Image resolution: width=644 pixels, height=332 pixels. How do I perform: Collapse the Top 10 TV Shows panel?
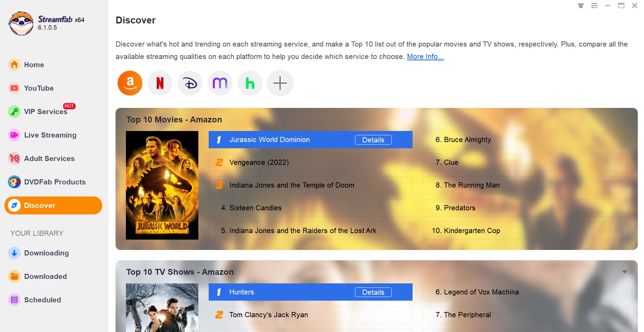coord(624,272)
